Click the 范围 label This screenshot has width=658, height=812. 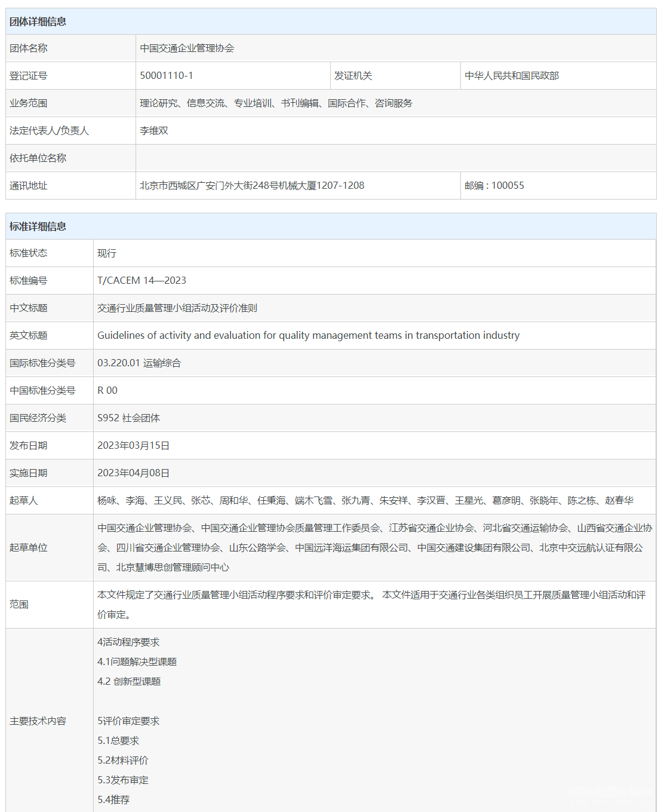click(19, 605)
